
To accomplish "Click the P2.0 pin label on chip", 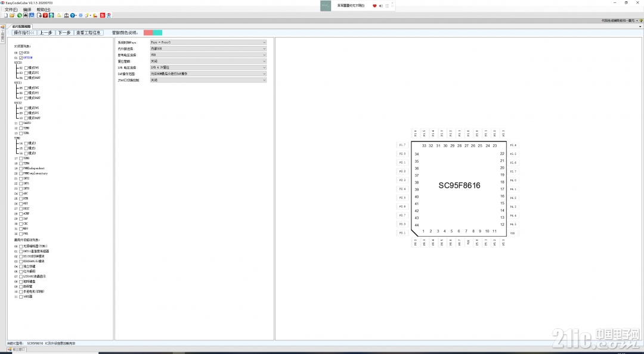I will tap(402, 154).
